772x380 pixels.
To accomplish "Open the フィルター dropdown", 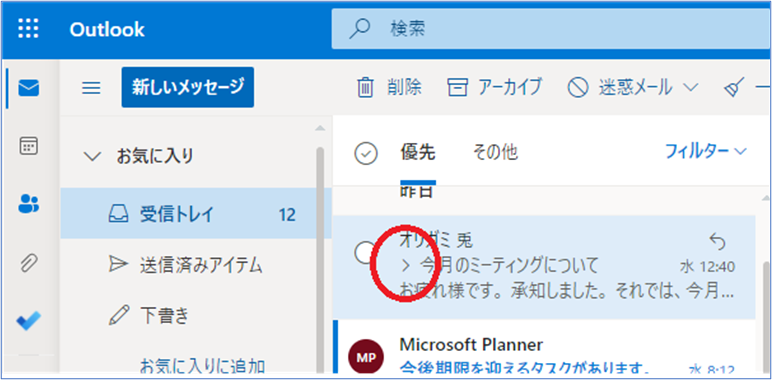I will [706, 151].
